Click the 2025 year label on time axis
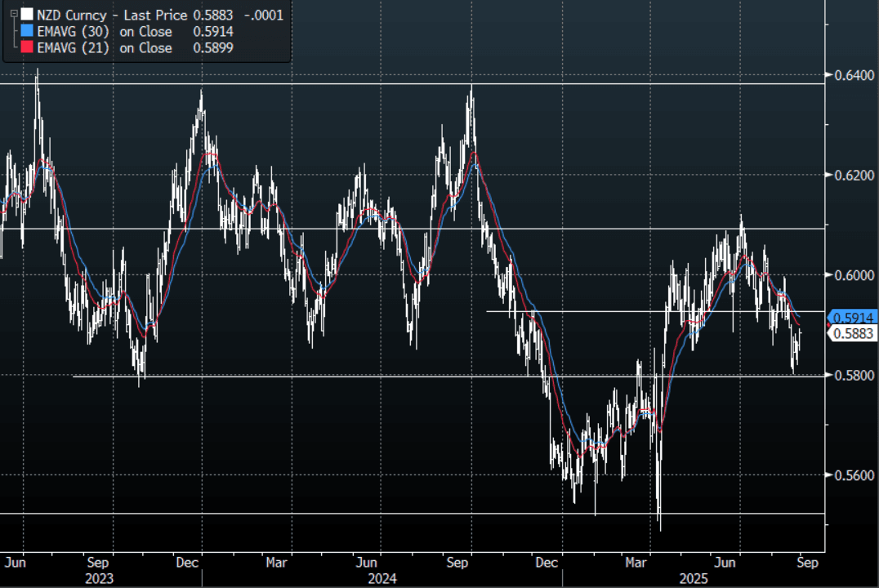This screenshot has width=879, height=588. pos(694,577)
